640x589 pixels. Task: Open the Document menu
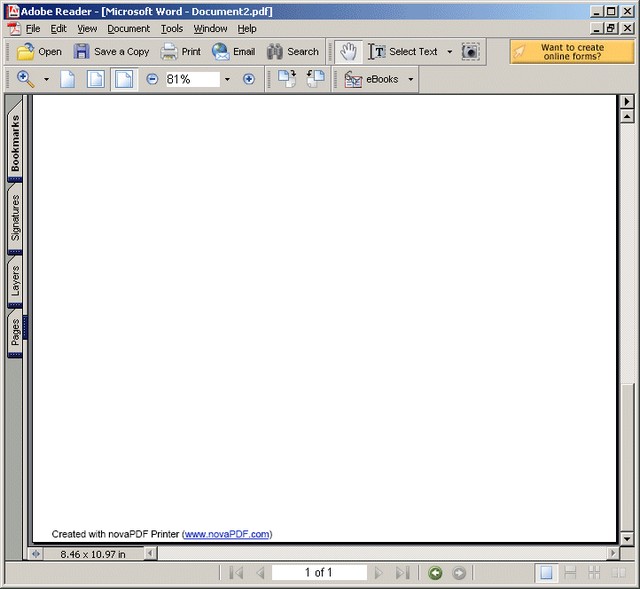click(x=129, y=29)
